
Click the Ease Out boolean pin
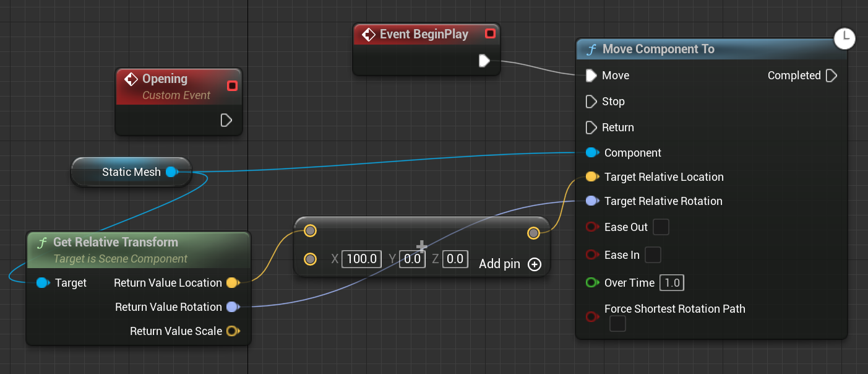point(592,227)
